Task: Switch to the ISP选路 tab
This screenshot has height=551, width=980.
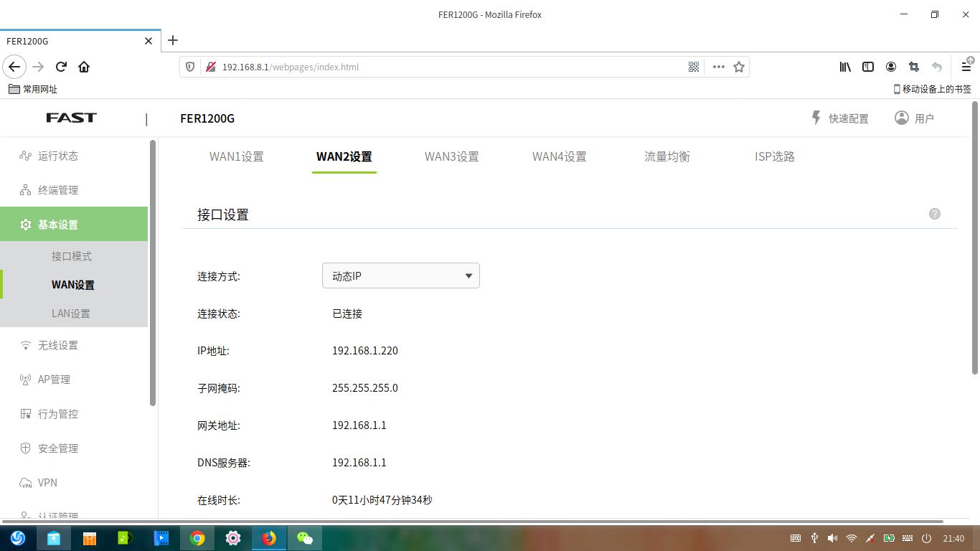Action: point(775,156)
